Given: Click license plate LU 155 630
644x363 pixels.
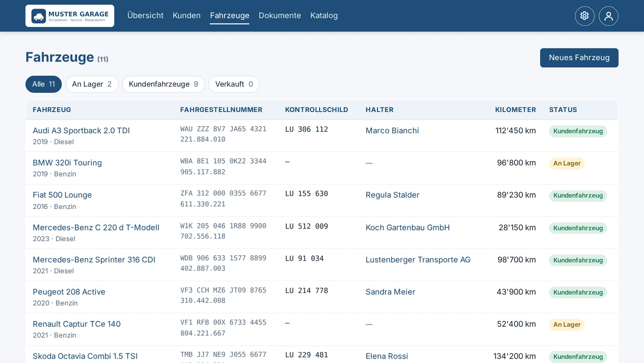Looking at the screenshot, I should click(307, 194).
